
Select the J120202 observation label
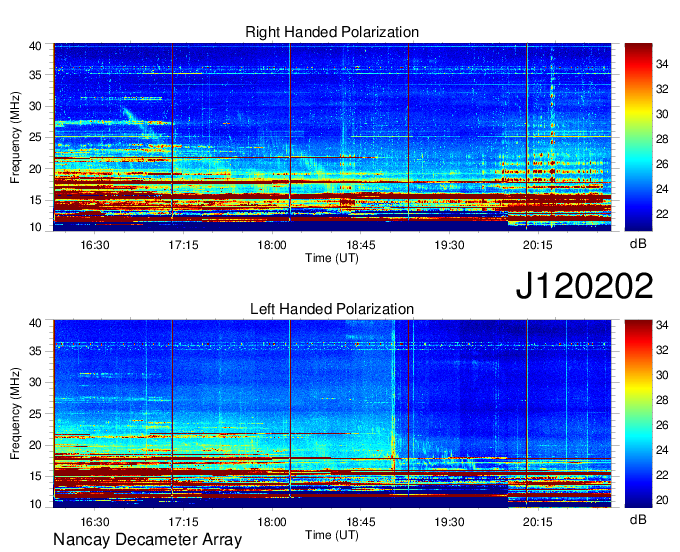[584, 286]
